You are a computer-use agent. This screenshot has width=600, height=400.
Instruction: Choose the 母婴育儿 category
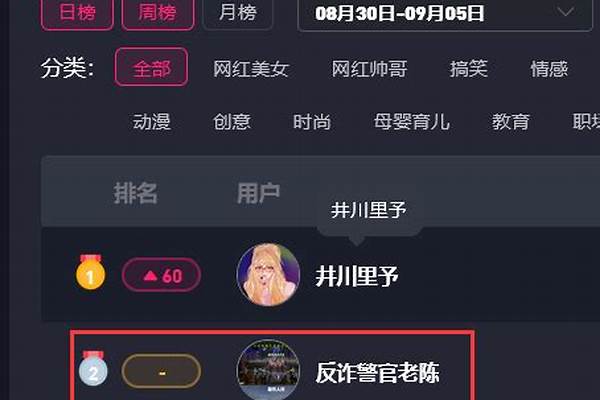tap(412, 122)
